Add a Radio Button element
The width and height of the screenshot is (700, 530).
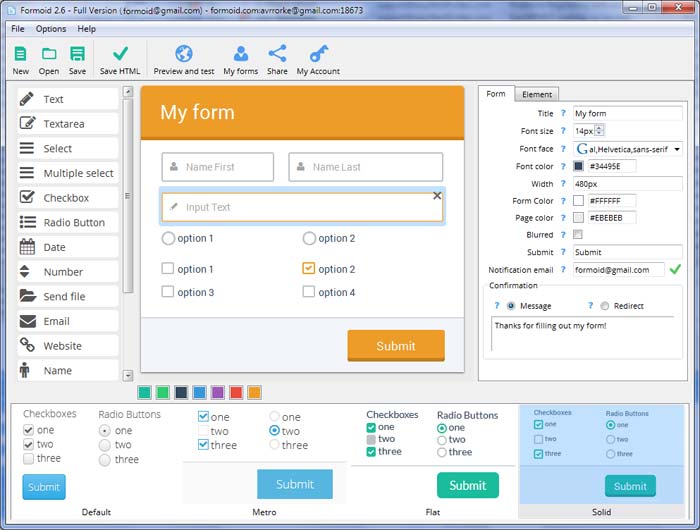pyautogui.click(x=68, y=222)
